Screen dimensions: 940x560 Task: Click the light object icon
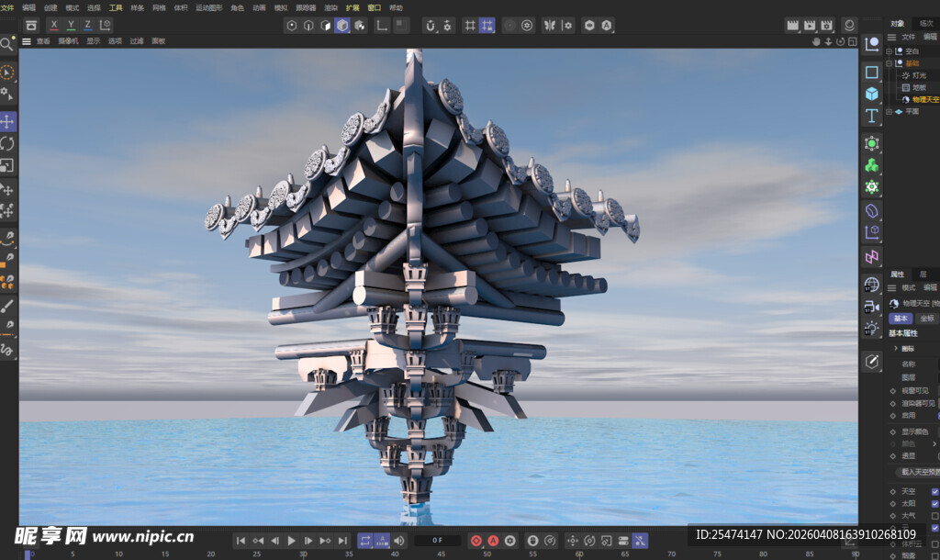871,329
